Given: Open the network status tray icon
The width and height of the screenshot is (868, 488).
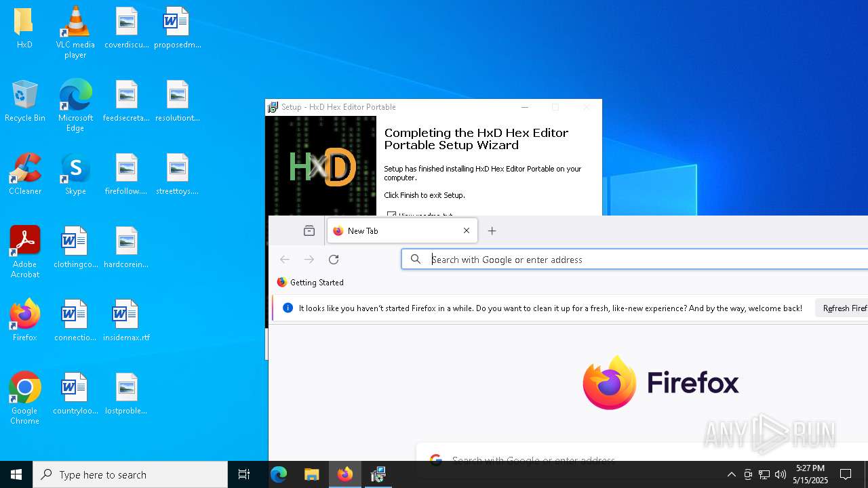Looking at the screenshot, I should click(764, 474).
